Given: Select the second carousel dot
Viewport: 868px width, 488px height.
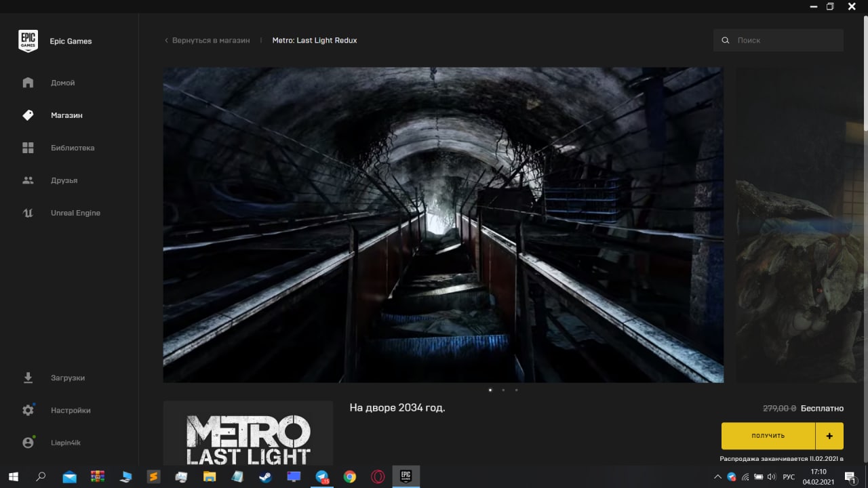Looking at the screenshot, I should click(503, 390).
